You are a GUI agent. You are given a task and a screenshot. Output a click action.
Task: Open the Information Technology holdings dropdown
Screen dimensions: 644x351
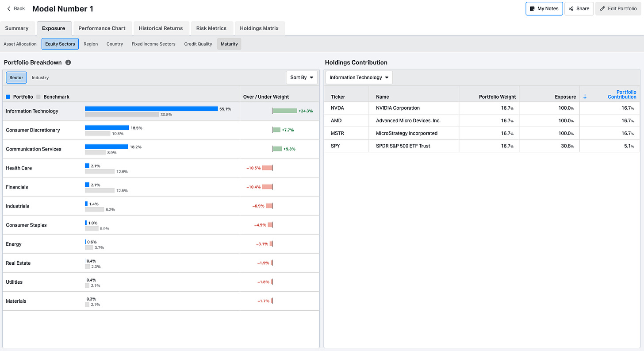[359, 77]
